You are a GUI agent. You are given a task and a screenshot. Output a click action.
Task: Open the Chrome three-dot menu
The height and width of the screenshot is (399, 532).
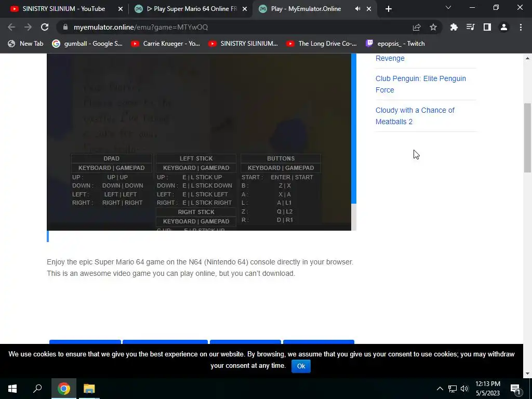coord(521,27)
